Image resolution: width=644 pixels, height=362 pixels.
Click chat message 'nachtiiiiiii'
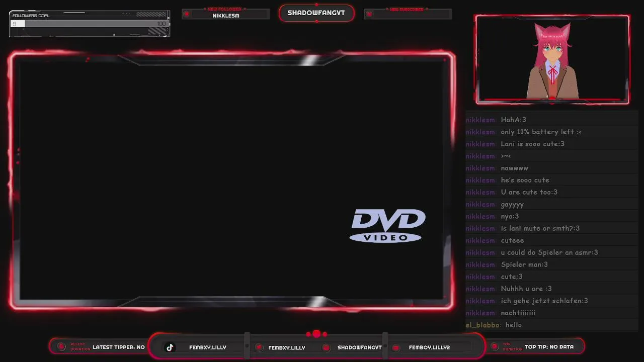(518, 313)
